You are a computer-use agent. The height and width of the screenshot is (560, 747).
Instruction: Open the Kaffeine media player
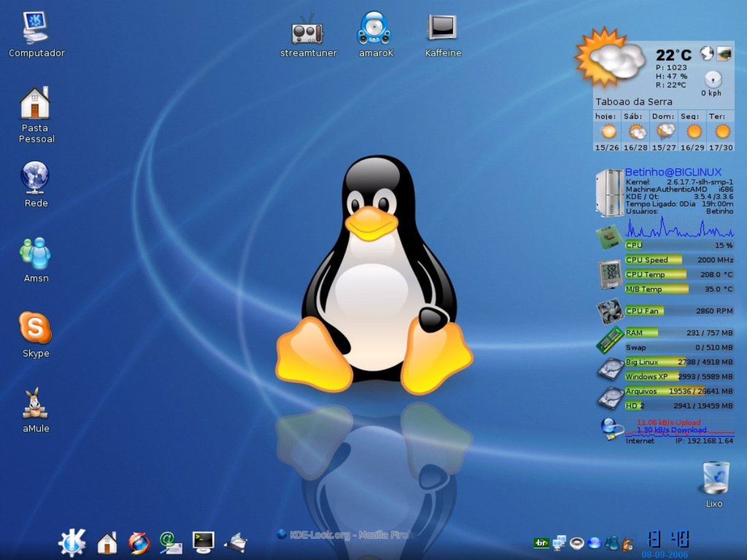[443, 28]
